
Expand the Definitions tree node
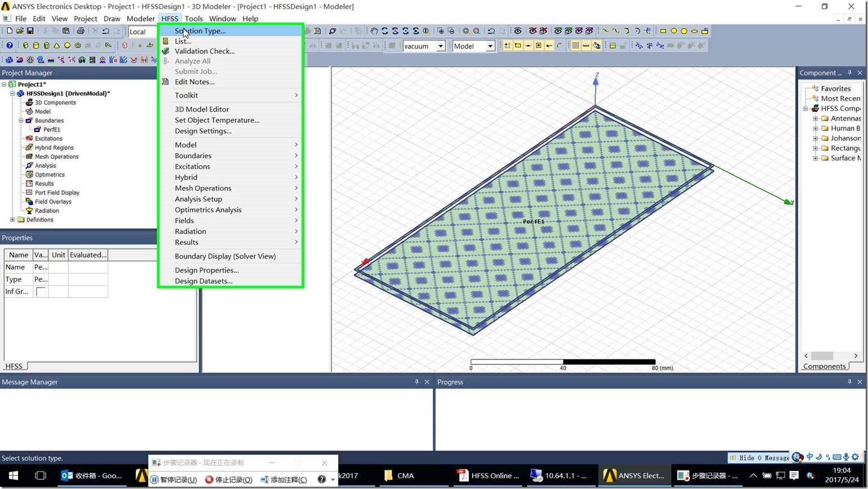(x=12, y=220)
